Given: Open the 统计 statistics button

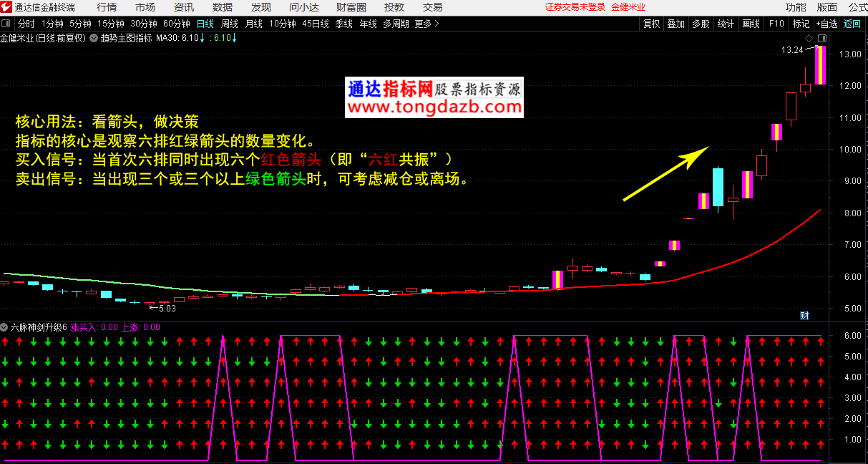Looking at the screenshot, I should click(726, 24).
